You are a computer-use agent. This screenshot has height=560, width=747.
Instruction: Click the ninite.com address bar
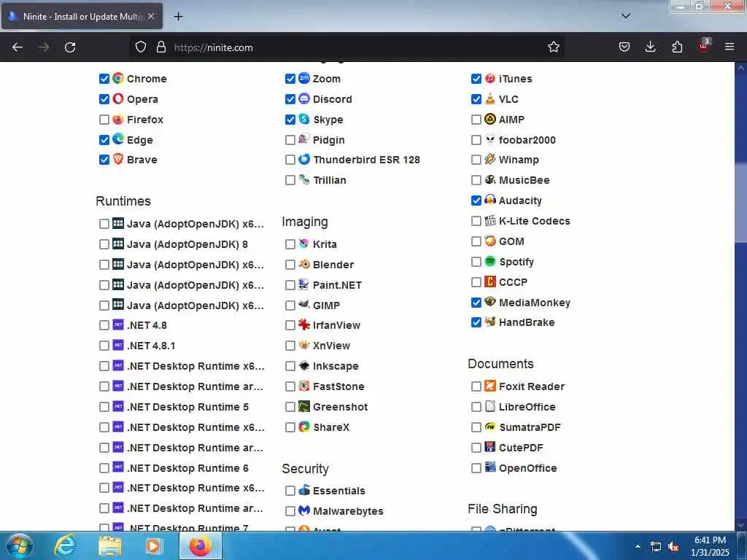348,47
